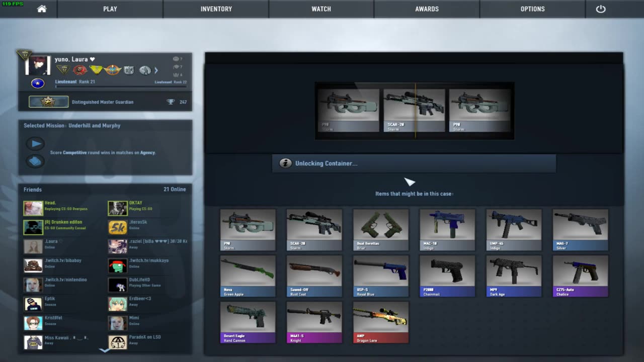Open the AWARDS menu
Viewport: 644px width, 362px height.
[427, 9]
